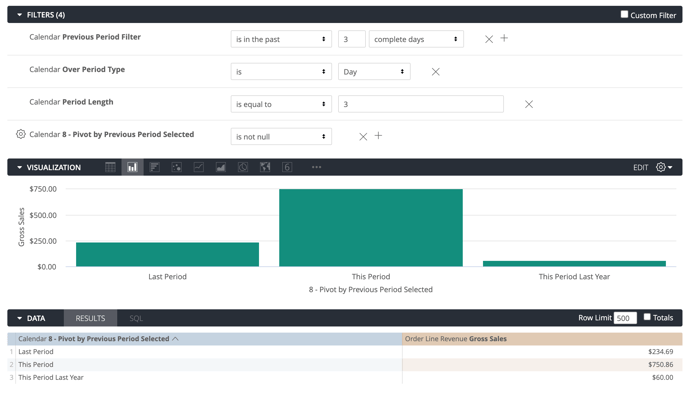
Task: Remove the Over Period Type filter
Action: 435,71
